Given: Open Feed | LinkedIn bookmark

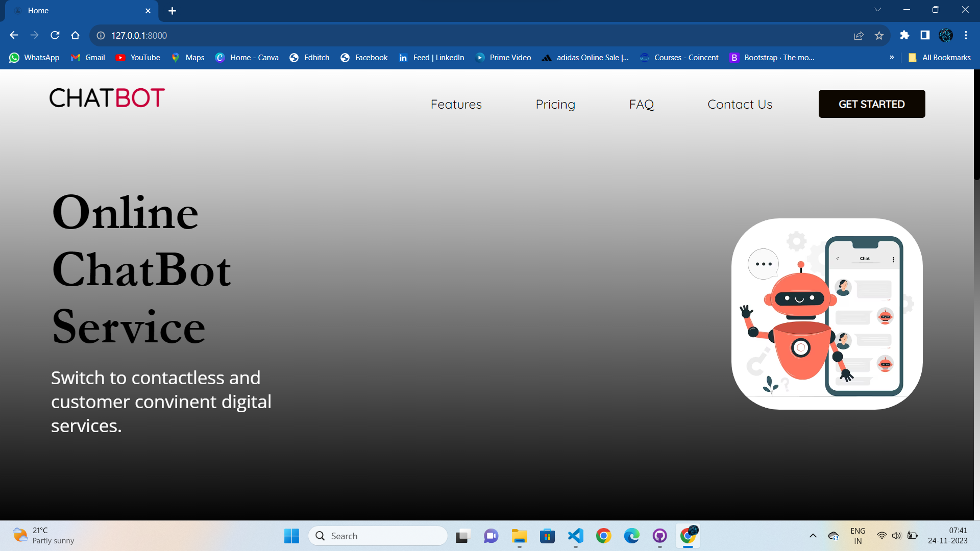Looking at the screenshot, I should coord(431,58).
